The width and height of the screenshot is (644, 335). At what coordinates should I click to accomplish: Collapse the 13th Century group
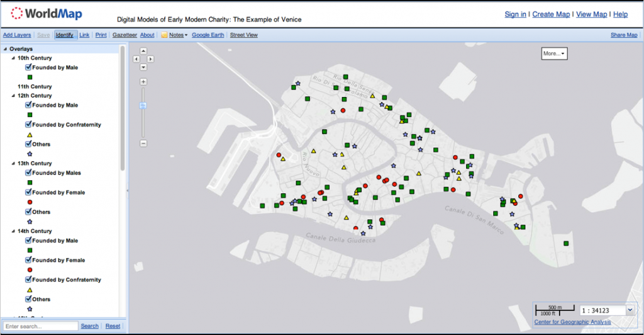point(13,163)
